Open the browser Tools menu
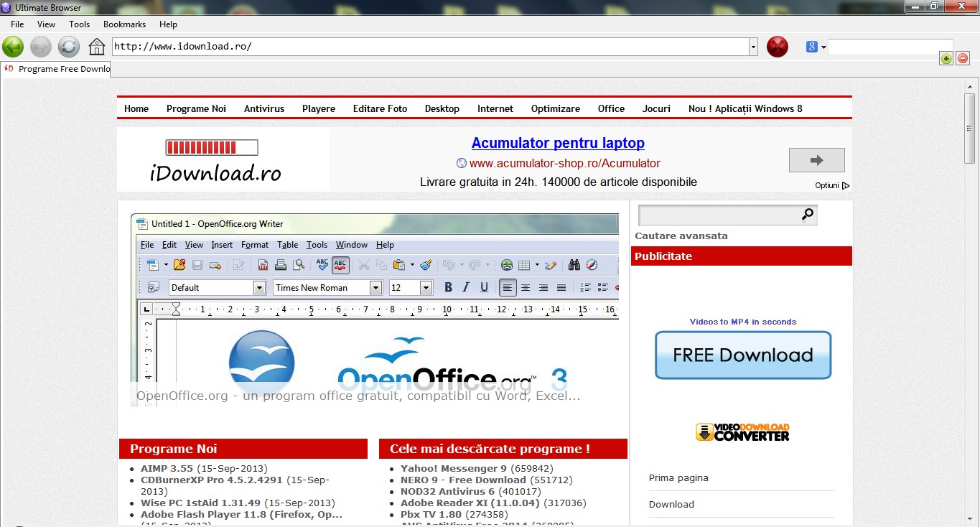This screenshot has height=527, width=980. coord(79,24)
